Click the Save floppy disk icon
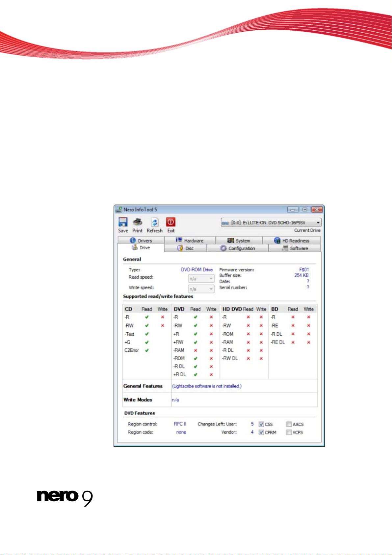The width and height of the screenshot is (392, 555). [123, 222]
